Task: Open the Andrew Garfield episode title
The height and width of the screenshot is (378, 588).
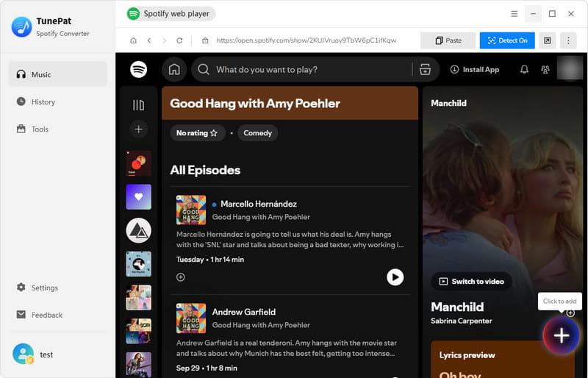Action: (x=244, y=312)
